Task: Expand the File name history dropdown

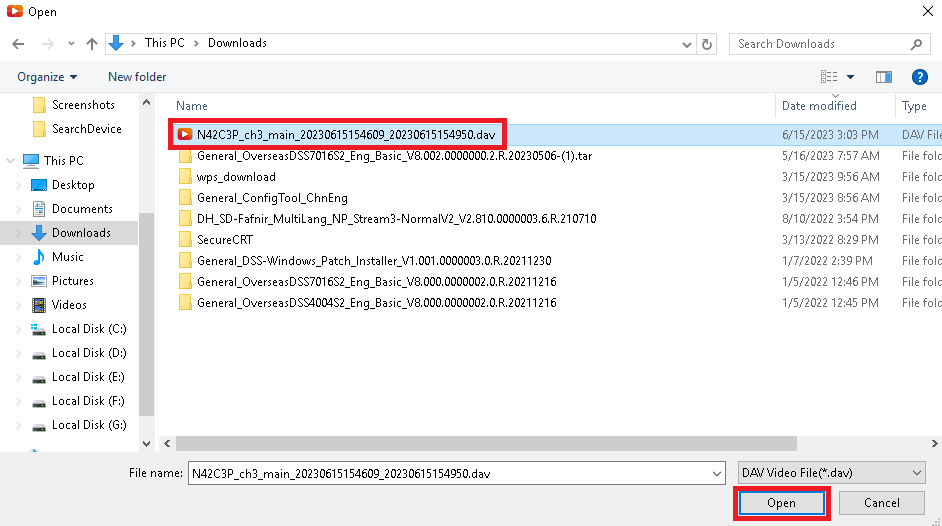Action: tap(717, 474)
